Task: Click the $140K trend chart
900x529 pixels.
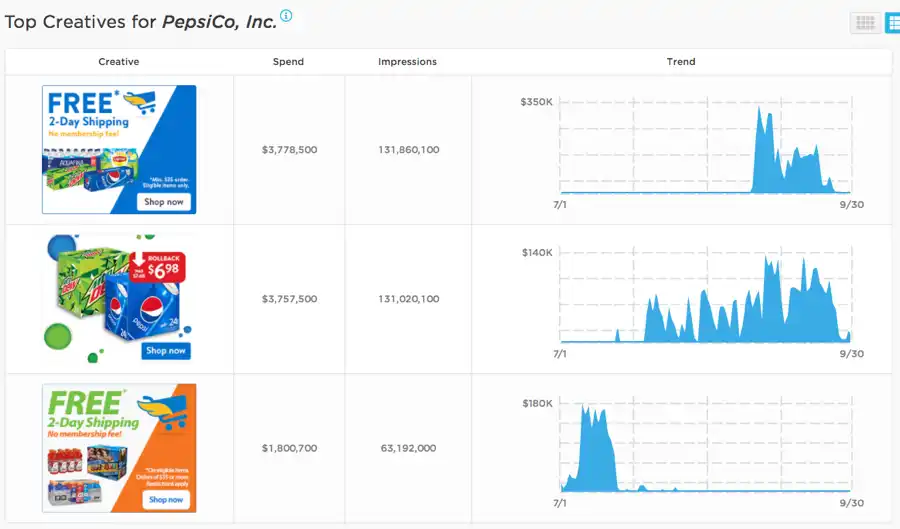Action: pos(706,296)
